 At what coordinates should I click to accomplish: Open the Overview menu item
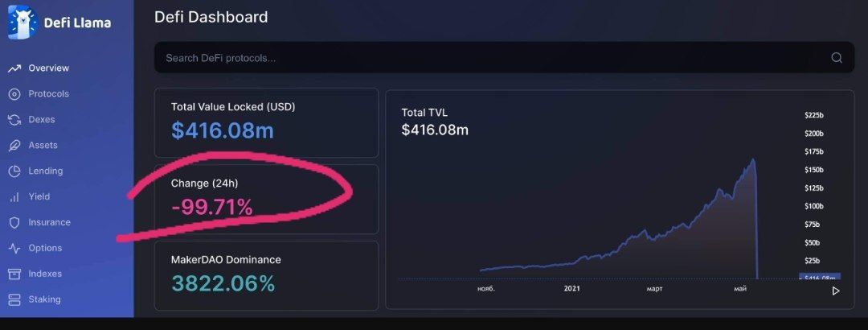(49, 68)
